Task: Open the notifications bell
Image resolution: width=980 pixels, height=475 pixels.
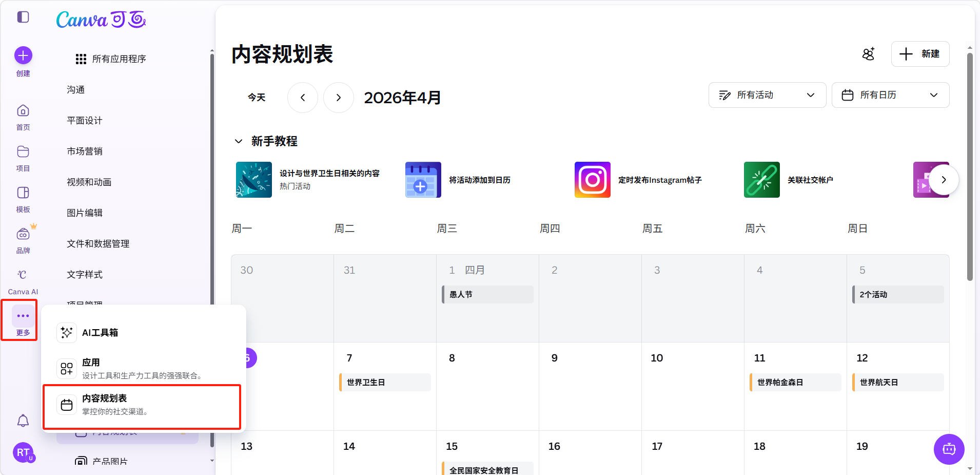Action: pos(23,421)
